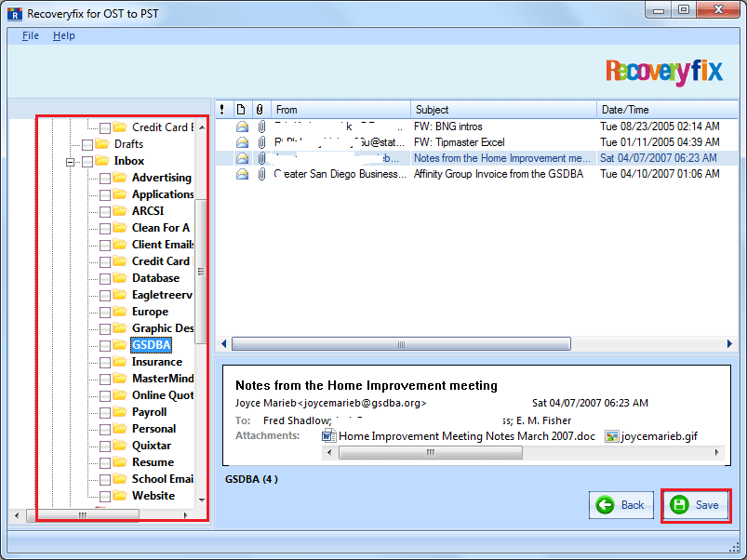Open the FW: Tipmaster Excel email
The width and height of the screenshot is (747, 560).
[x=476, y=142]
